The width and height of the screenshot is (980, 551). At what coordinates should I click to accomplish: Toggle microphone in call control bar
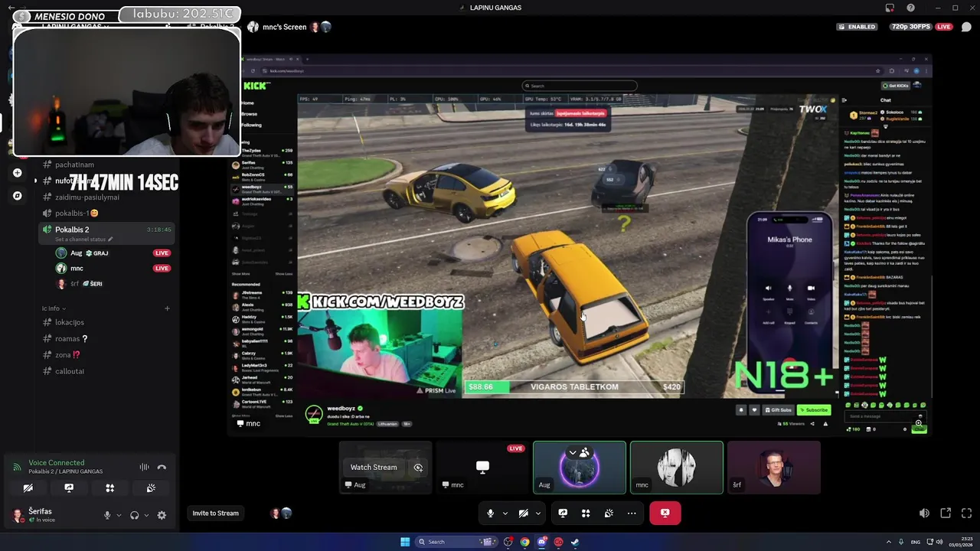(x=491, y=513)
